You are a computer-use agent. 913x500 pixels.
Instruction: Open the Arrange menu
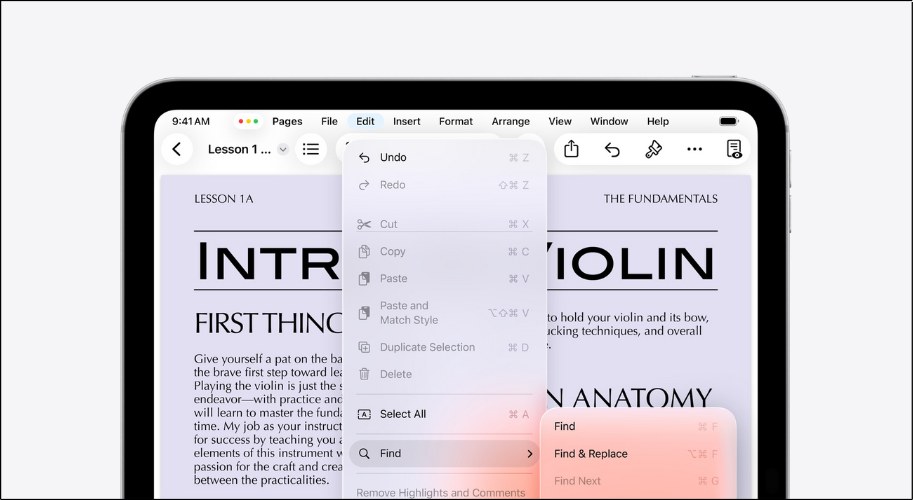511,121
